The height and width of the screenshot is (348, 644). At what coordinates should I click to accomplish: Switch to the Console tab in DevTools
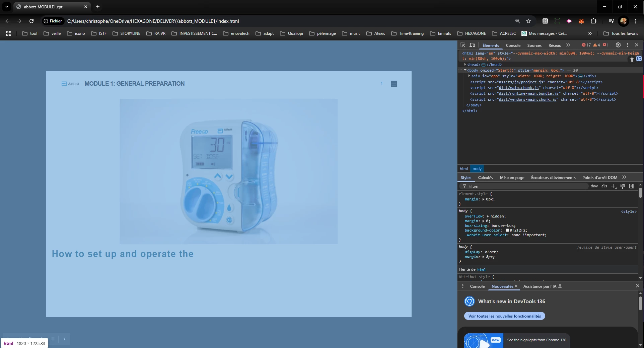[513, 46]
